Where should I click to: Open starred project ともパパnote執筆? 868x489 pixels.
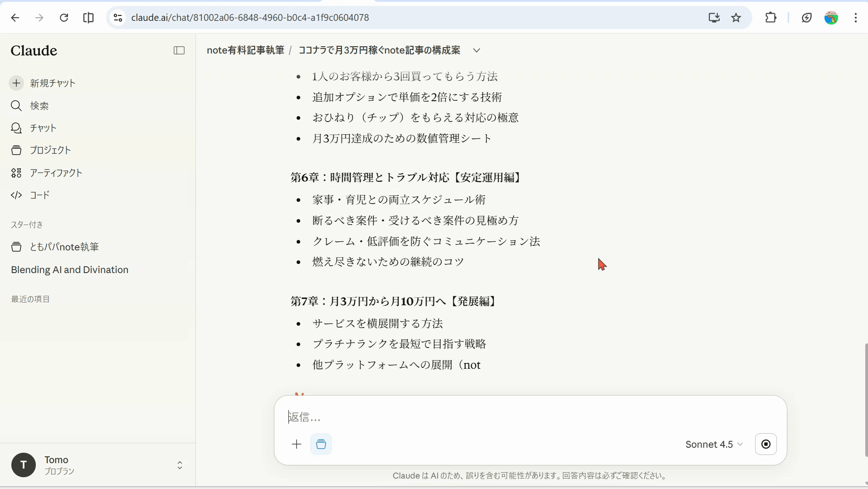[x=64, y=247]
